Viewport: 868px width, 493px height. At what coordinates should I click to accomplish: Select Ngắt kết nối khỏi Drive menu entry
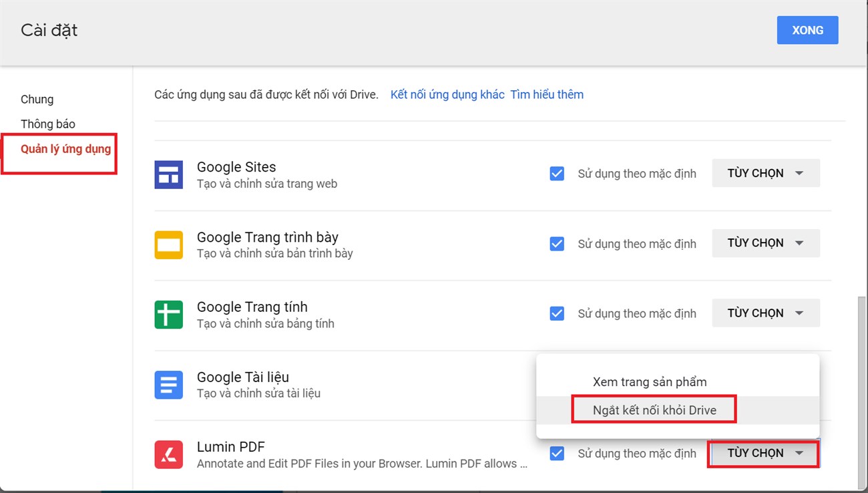point(653,409)
